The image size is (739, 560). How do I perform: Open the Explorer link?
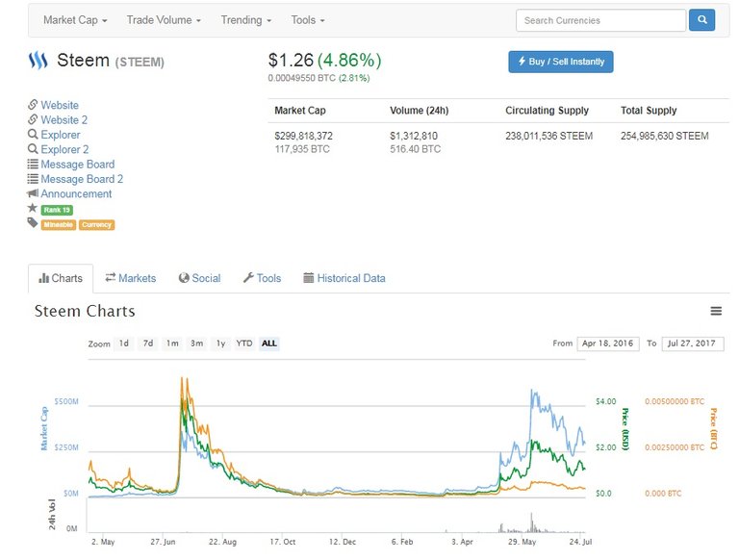[61, 135]
